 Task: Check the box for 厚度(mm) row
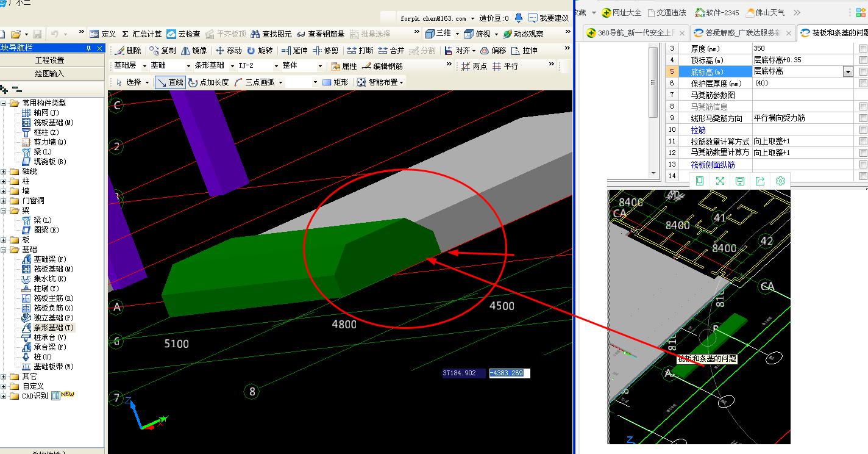click(x=863, y=48)
